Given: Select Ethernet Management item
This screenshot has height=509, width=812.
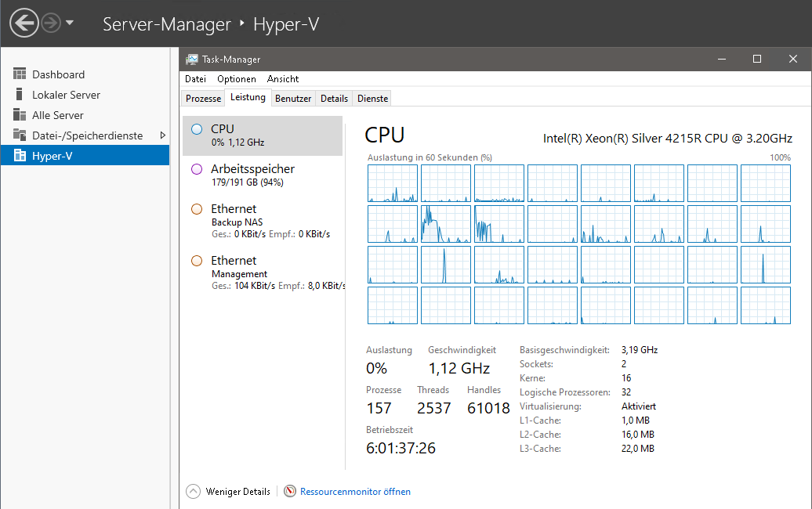Looking at the screenshot, I should 263,273.
